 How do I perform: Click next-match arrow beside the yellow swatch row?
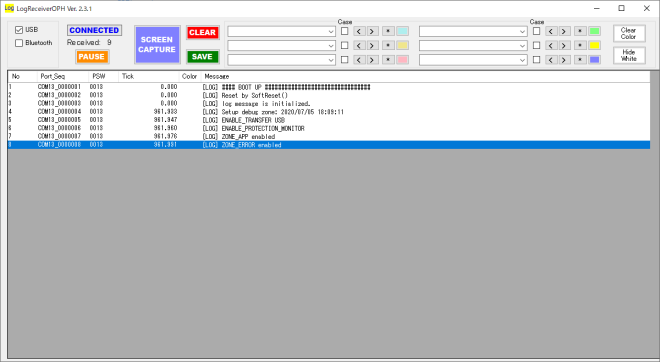[564, 45]
